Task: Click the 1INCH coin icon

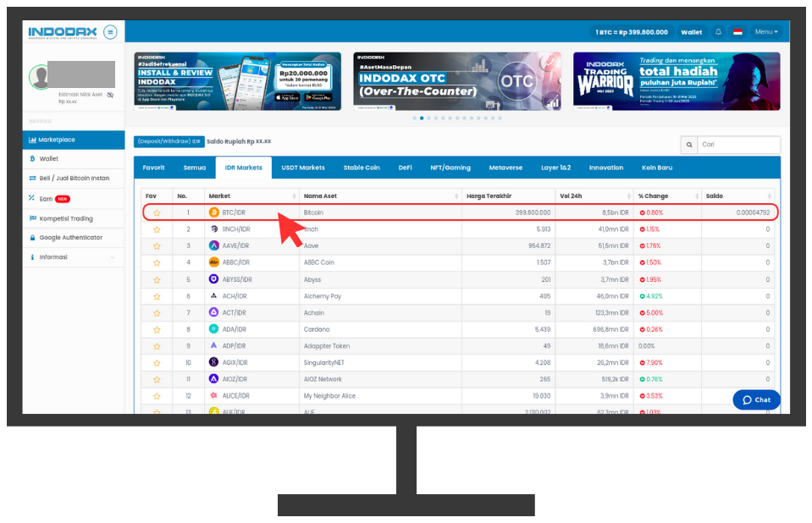Action: point(214,228)
